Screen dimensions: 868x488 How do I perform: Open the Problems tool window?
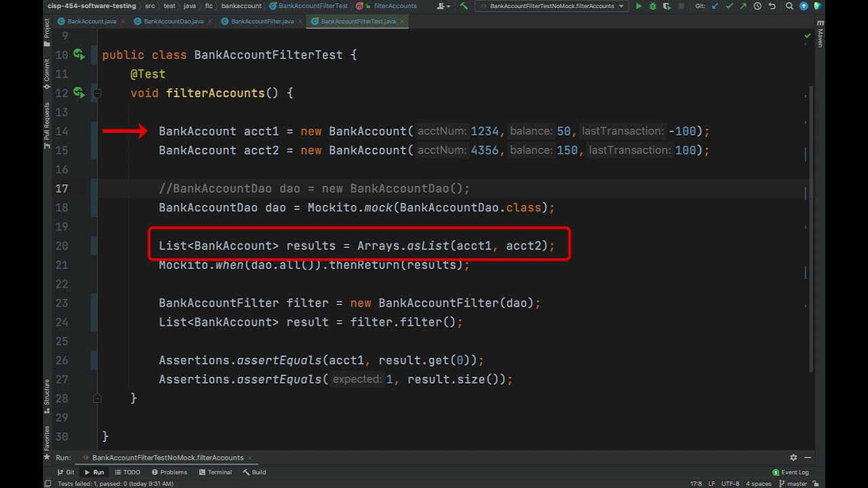tap(170, 472)
